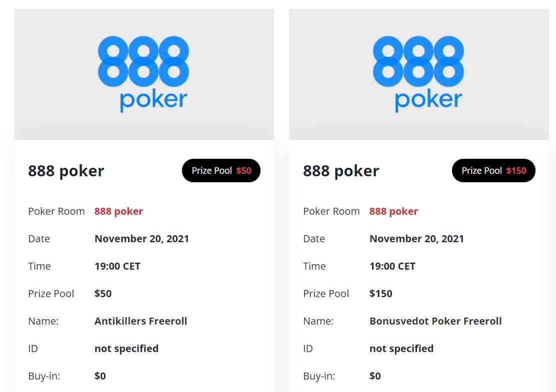556x392 pixels.
Task: Click the 'November 20, 2021' date on left card
Action: pyautogui.click(x=141, y=239)
